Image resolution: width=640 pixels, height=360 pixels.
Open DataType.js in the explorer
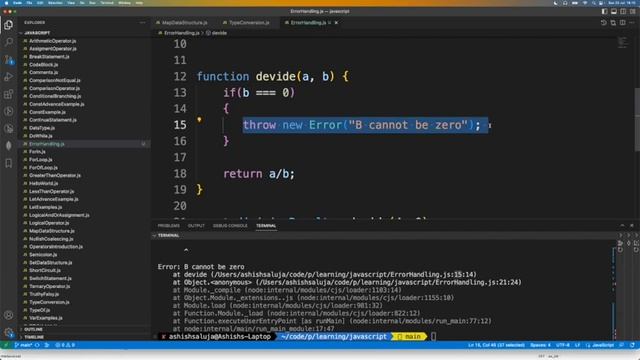click(42, 128)
